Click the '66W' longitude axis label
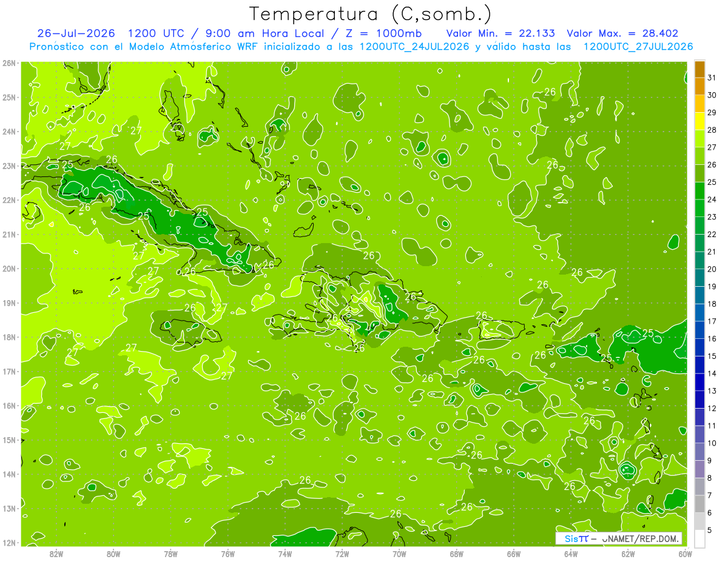This screenshot has height=562, width=728. (x=513, y=554)
